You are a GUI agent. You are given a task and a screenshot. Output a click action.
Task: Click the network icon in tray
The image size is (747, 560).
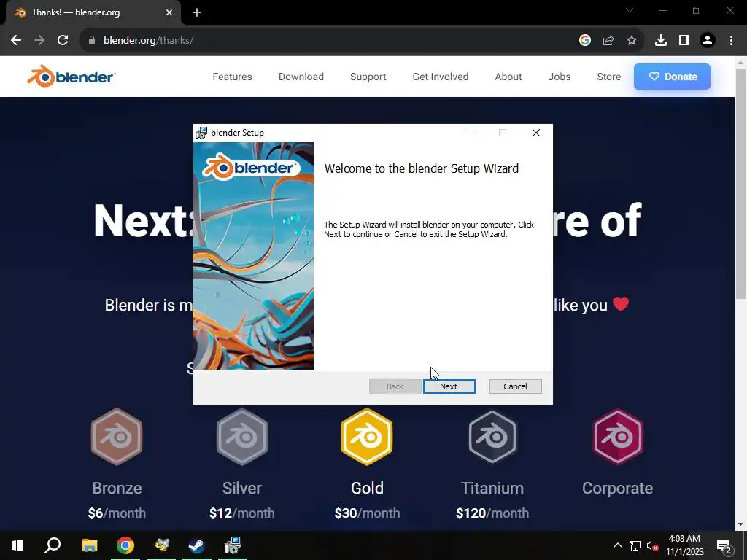click(x=635, y=545)
